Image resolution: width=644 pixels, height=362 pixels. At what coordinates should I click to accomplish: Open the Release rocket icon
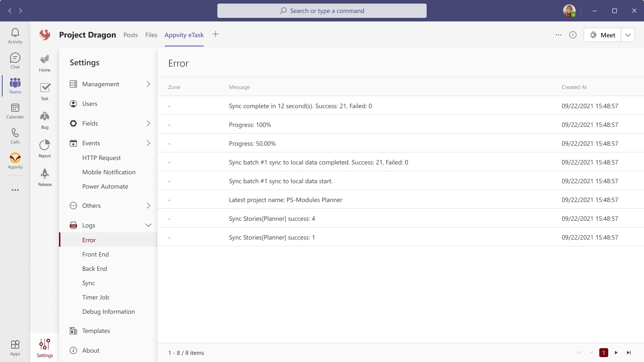(x=45, y=177)
